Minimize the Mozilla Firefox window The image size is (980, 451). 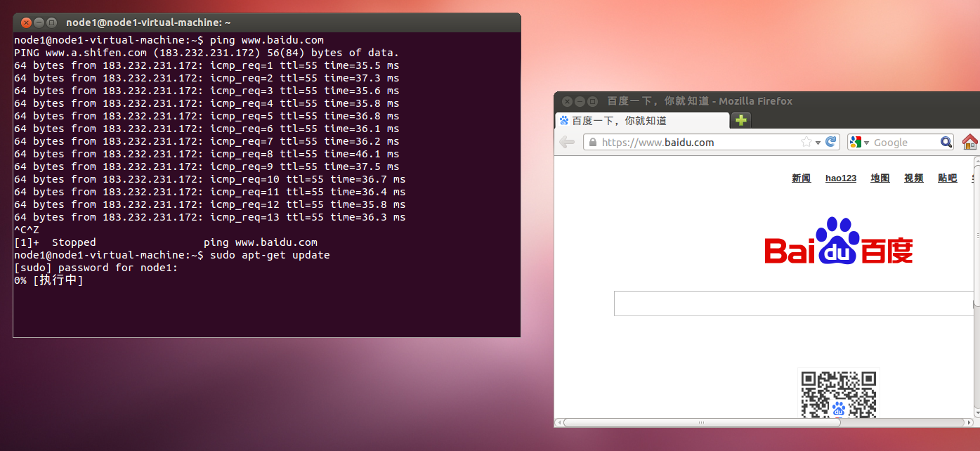pos(580,101)
